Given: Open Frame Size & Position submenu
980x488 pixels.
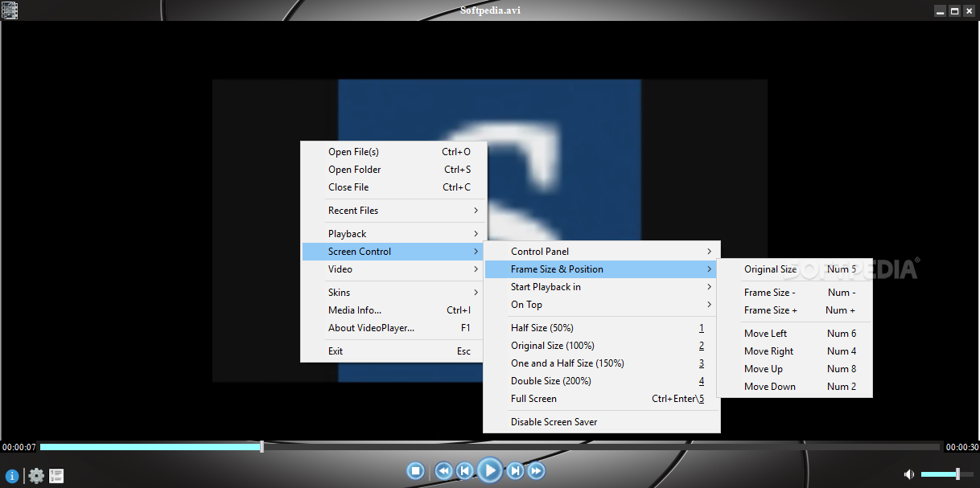Looking at the screenshot, I should click(x=602, y=269).
